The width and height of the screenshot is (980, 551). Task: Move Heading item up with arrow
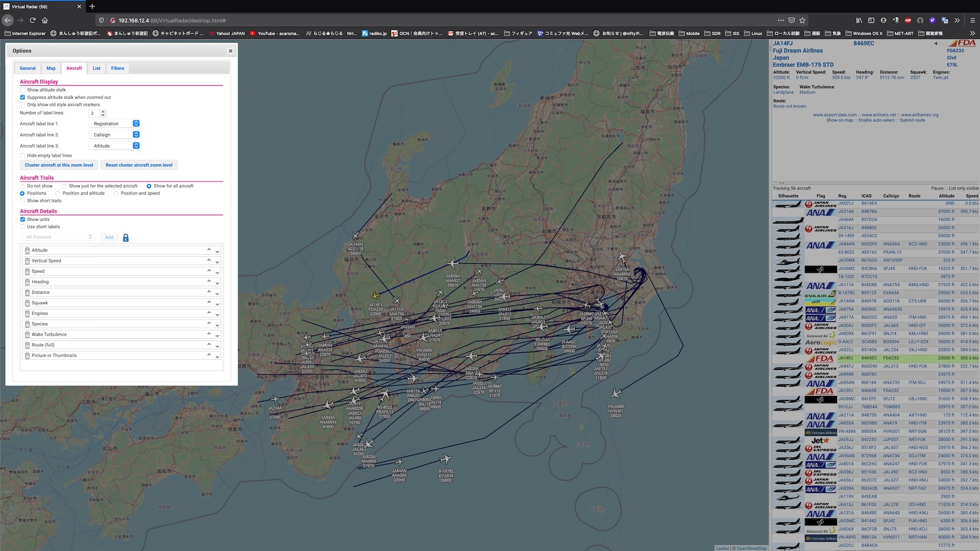coord(209,280)
